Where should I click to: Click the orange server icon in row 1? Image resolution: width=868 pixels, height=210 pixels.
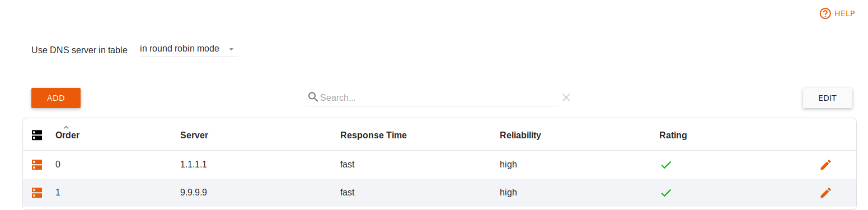point(37,193)
